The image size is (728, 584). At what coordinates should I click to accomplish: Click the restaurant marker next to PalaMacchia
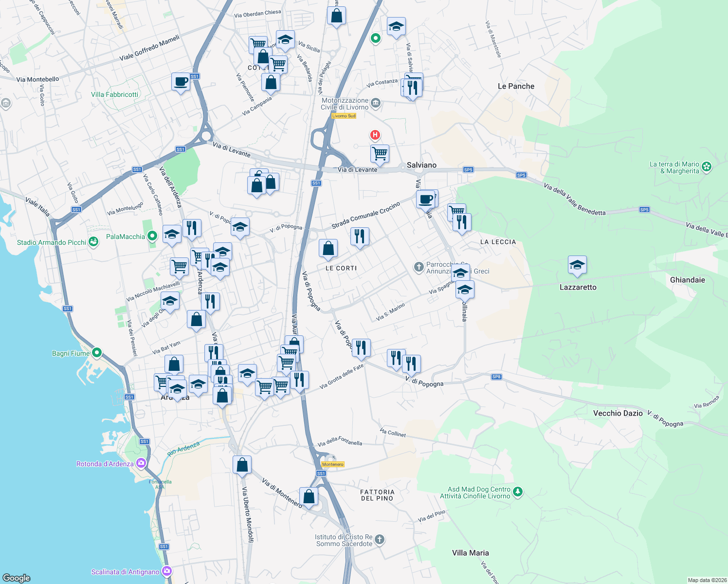coord(191,227)
